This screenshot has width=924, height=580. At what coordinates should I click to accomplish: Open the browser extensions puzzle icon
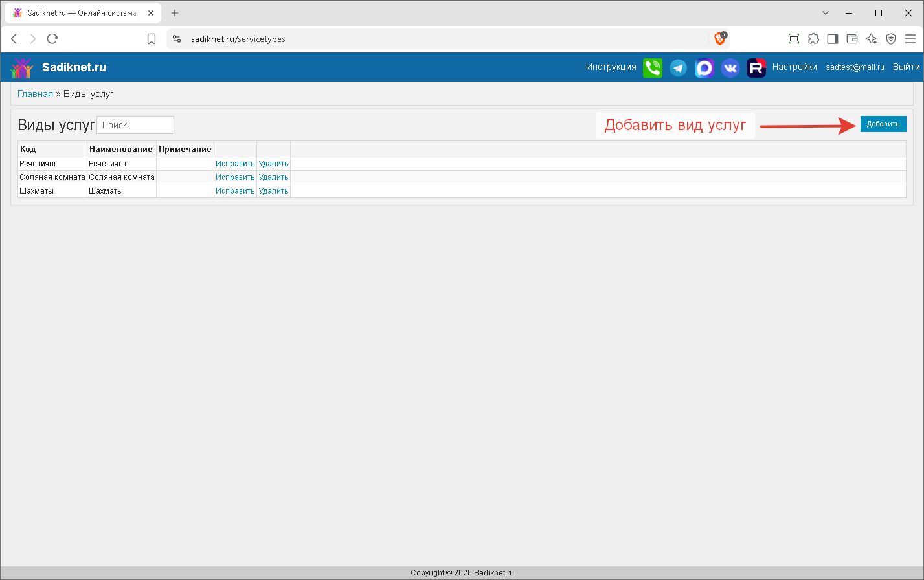(813, 39)
